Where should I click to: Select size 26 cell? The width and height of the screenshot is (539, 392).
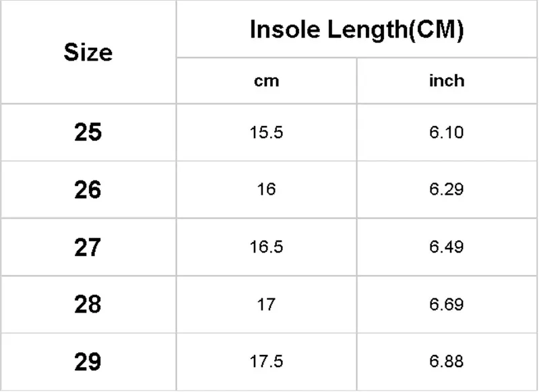click(88, 190)
